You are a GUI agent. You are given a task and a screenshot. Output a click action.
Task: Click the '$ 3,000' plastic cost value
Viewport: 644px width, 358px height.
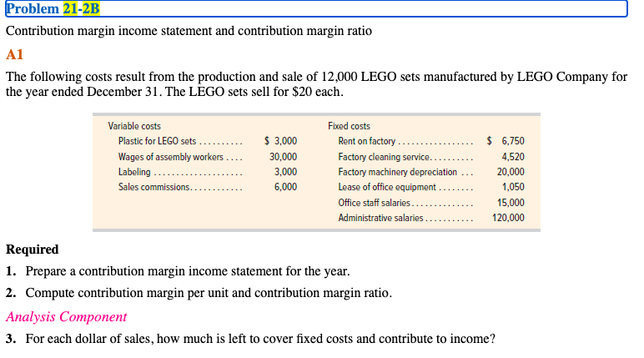pos(280,141)
